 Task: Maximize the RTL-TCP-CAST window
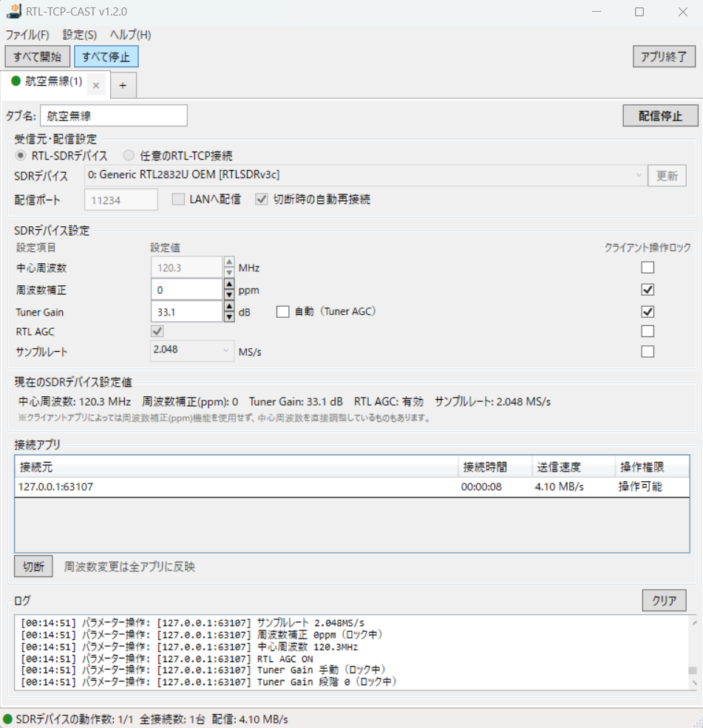point(639,12)
